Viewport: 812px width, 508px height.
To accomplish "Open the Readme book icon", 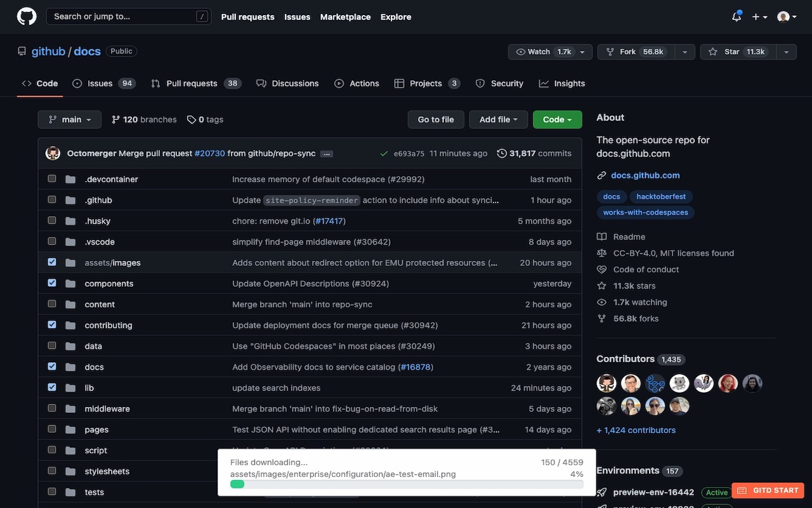I will click(x=601, y=236).
